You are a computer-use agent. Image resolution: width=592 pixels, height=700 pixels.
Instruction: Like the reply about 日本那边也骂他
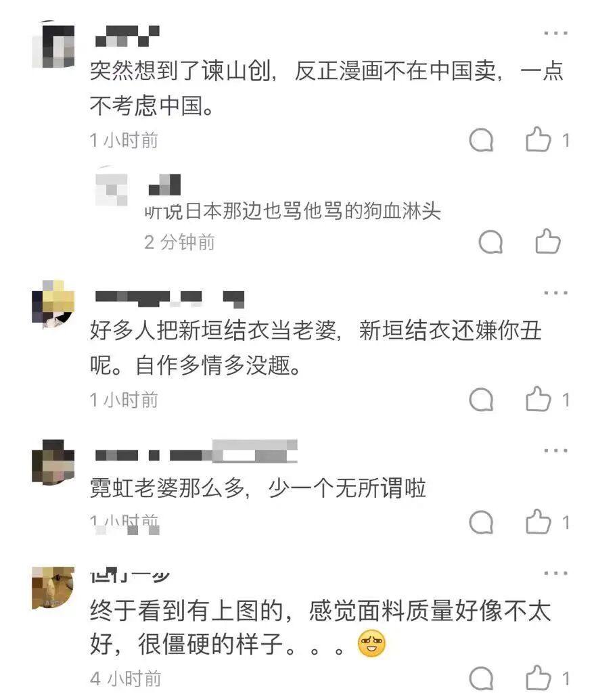pyautogui.click(x=548, y=241)
